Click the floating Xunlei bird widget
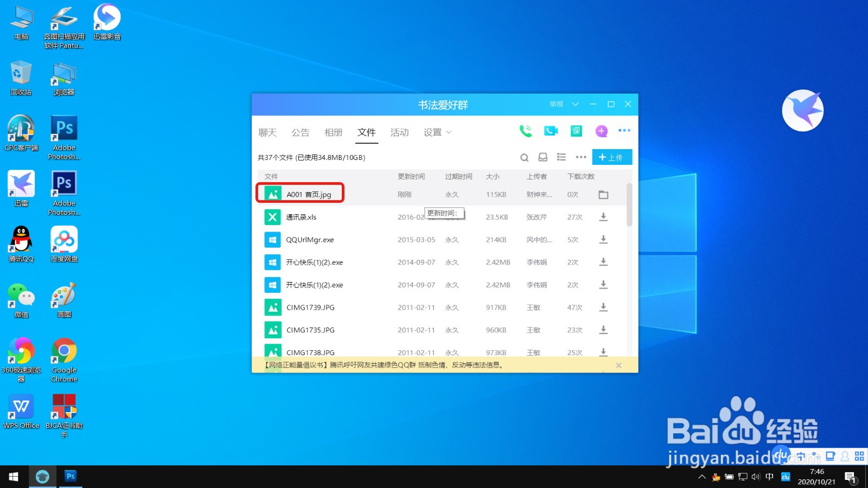The image size is (868, 488). point(803,111)
